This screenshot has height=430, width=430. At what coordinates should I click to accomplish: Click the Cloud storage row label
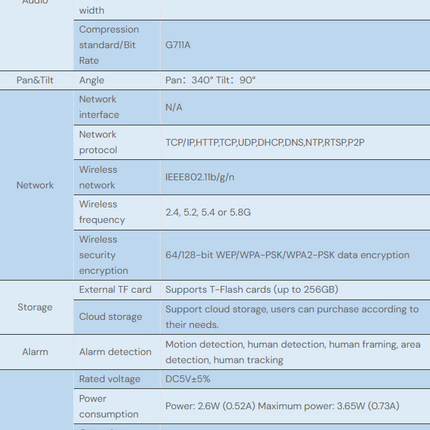coord(110,317)
